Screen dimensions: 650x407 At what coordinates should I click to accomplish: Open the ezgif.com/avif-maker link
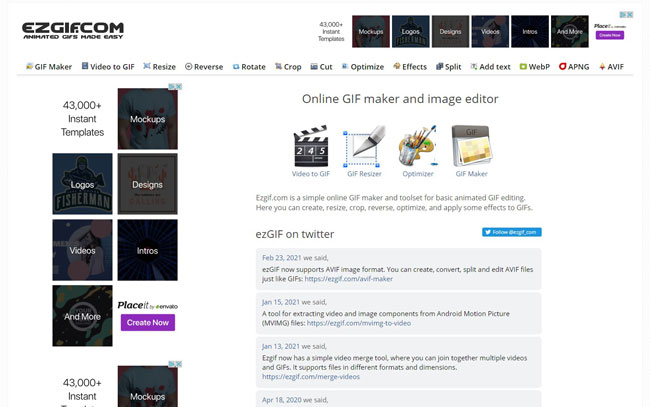tap(349, 279)
